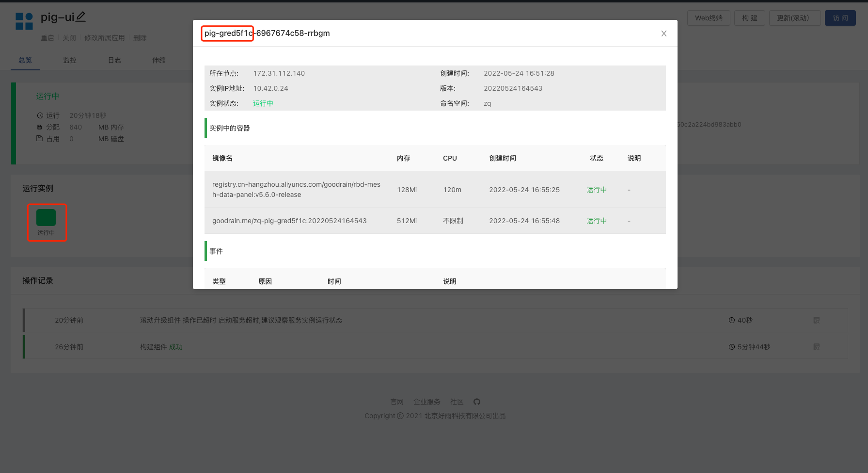Click the 镜像名 column header
The width and height of the screenshot is (868, 473).
222,158
